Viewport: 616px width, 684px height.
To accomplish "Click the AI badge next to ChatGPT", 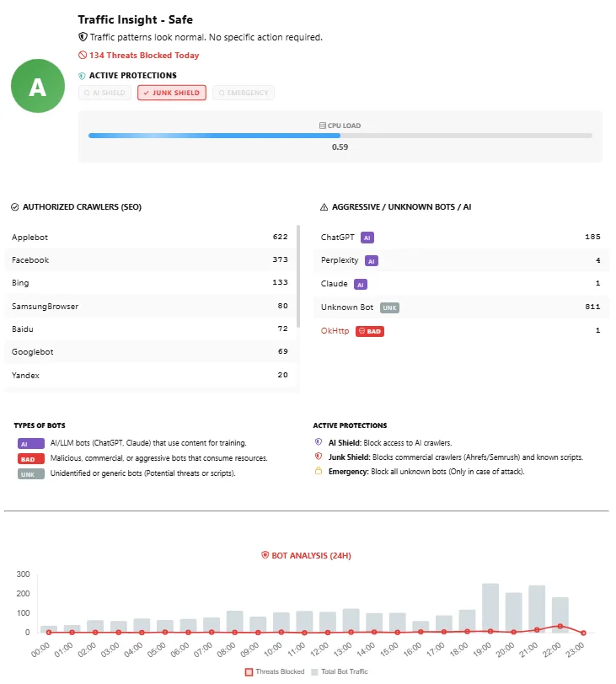I will pos(367,238).
